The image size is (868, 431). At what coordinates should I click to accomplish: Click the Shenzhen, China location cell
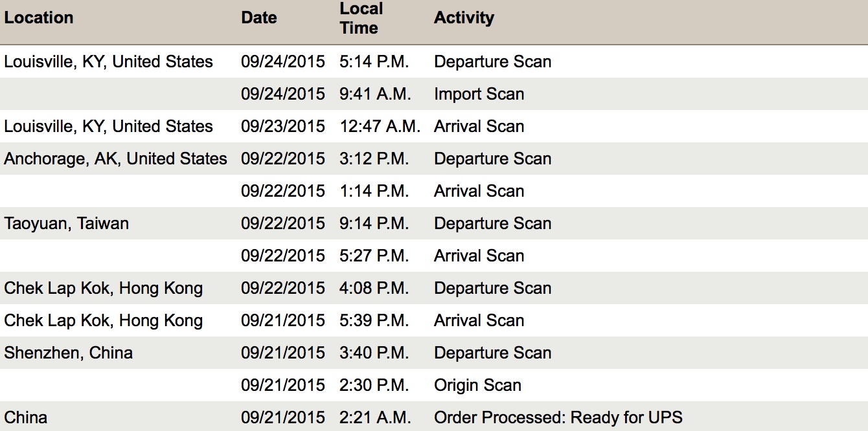(x=68, y=353)
